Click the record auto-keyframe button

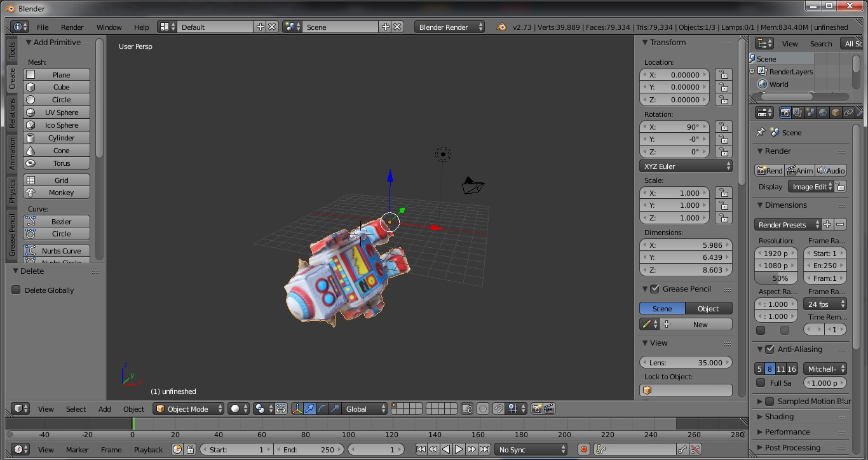coord(583,449)
